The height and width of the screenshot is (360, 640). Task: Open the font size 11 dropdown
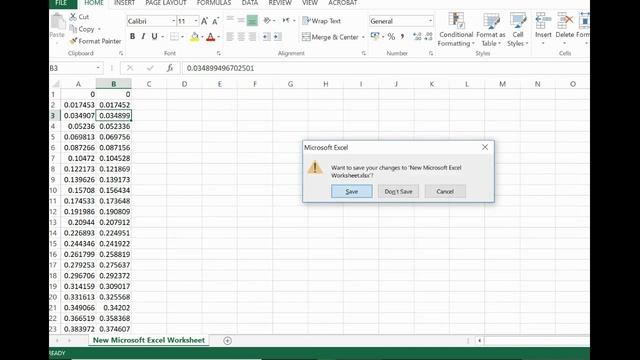click(x=196, y=21)
